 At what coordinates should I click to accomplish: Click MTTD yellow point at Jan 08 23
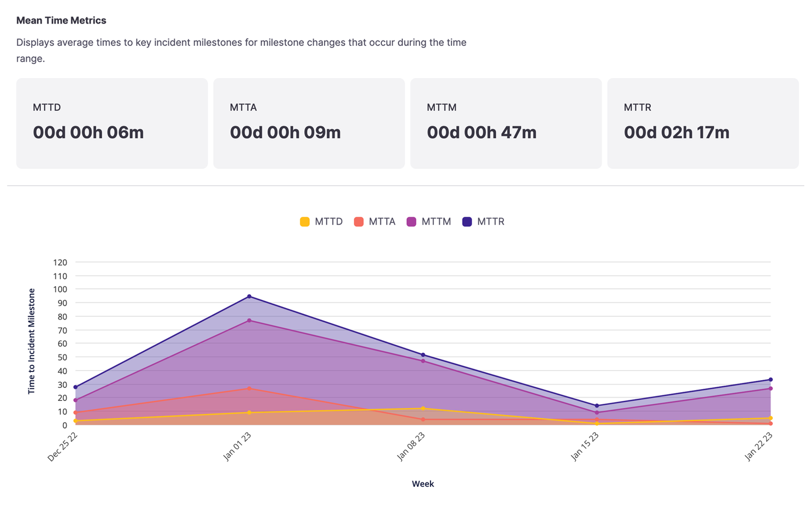click(423, 409)
